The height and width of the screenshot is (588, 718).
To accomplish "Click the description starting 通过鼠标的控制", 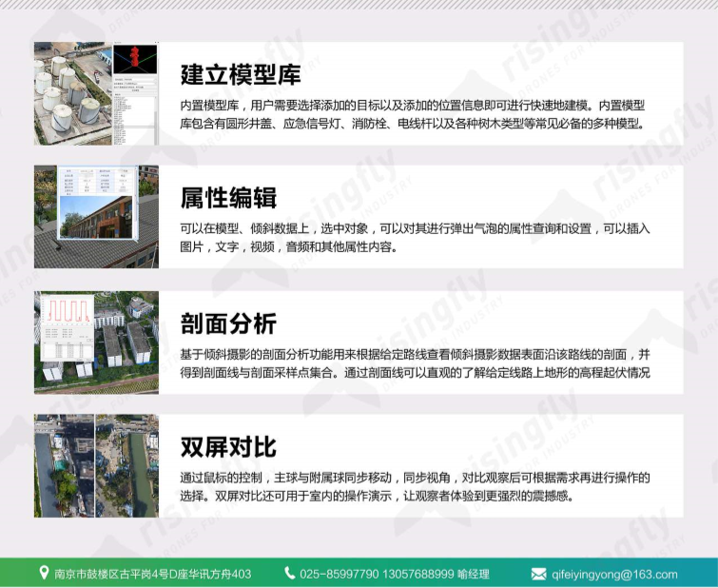I will click(415, 486).
